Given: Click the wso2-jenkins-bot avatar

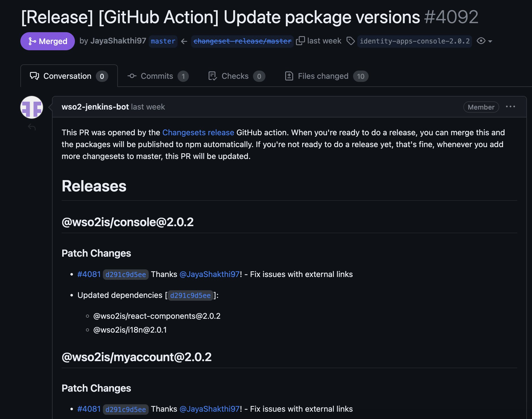Looking at the screenshot, I should tap(32, 107).
